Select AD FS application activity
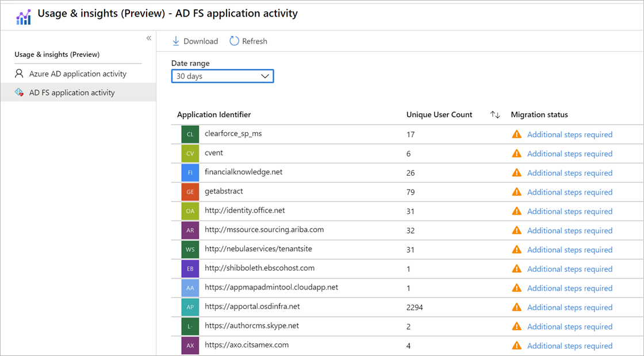This screenshot has height=356, width=644. [78, 92]
